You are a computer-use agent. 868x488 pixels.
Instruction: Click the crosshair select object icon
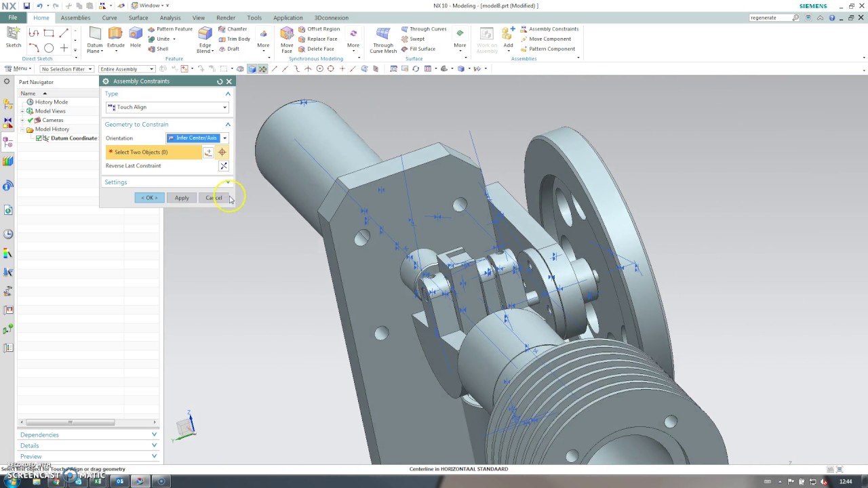[x=222, y=152]
